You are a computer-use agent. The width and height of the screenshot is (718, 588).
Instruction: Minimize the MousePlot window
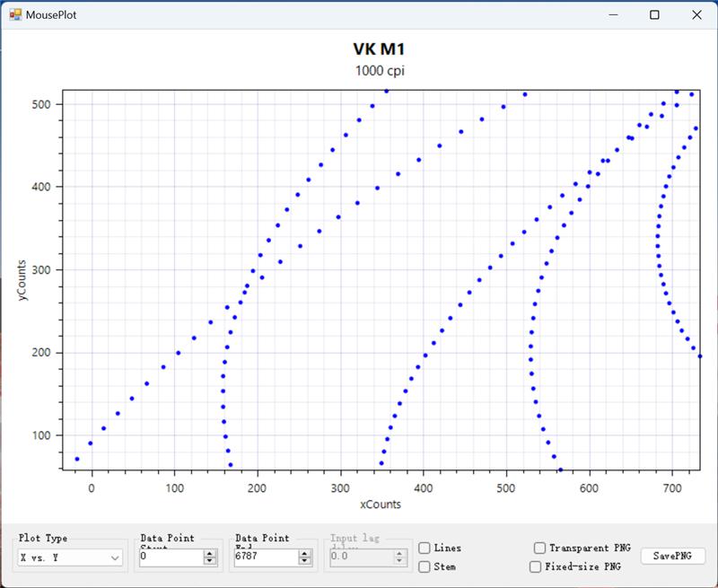614,15
